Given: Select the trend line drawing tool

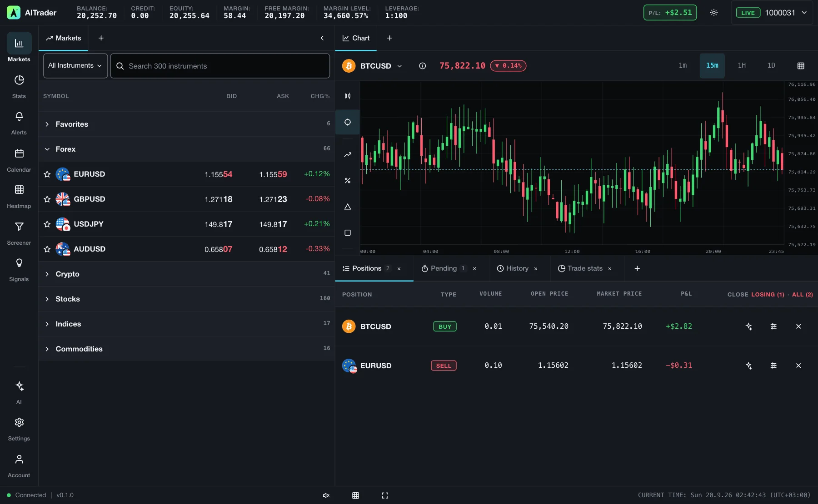Looking at the screenshot, I should [348, 154].
